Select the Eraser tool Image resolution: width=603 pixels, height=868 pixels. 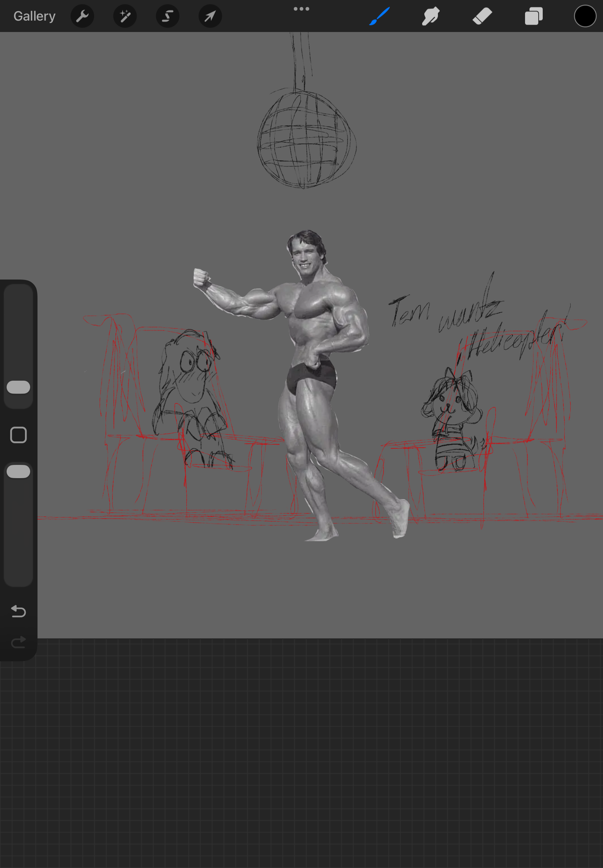pyautogui.click(x=482, y=16)
